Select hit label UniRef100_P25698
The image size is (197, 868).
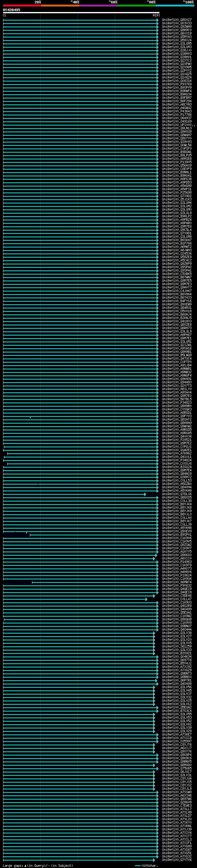(x=177, y=193)
